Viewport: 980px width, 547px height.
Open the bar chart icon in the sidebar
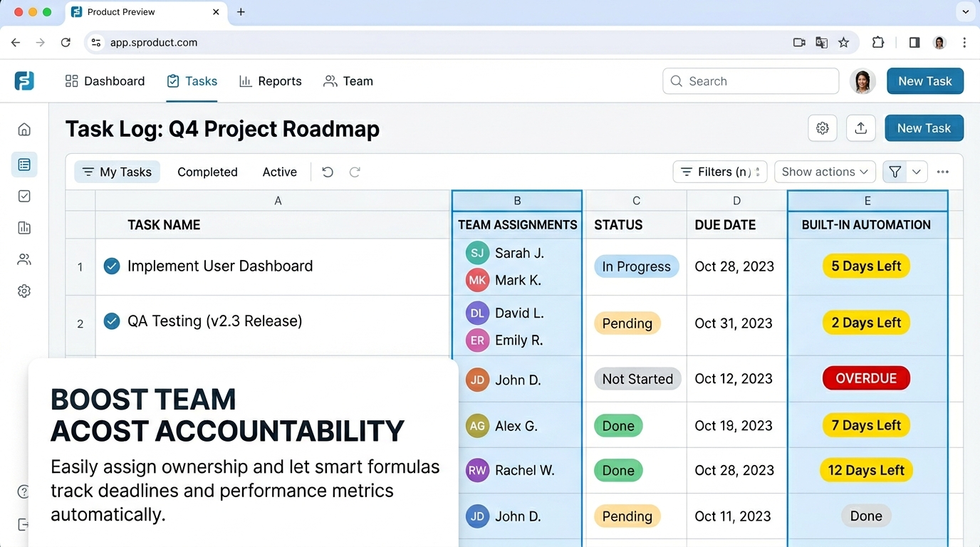[x=24, y=228]
